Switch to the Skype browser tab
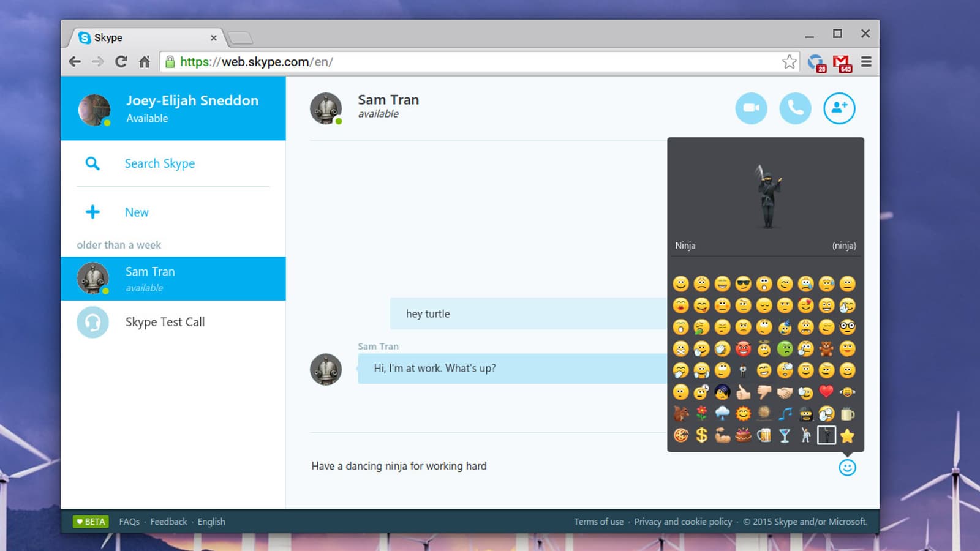The width and height of the screenshot is (980, 551). click(145, 37)
